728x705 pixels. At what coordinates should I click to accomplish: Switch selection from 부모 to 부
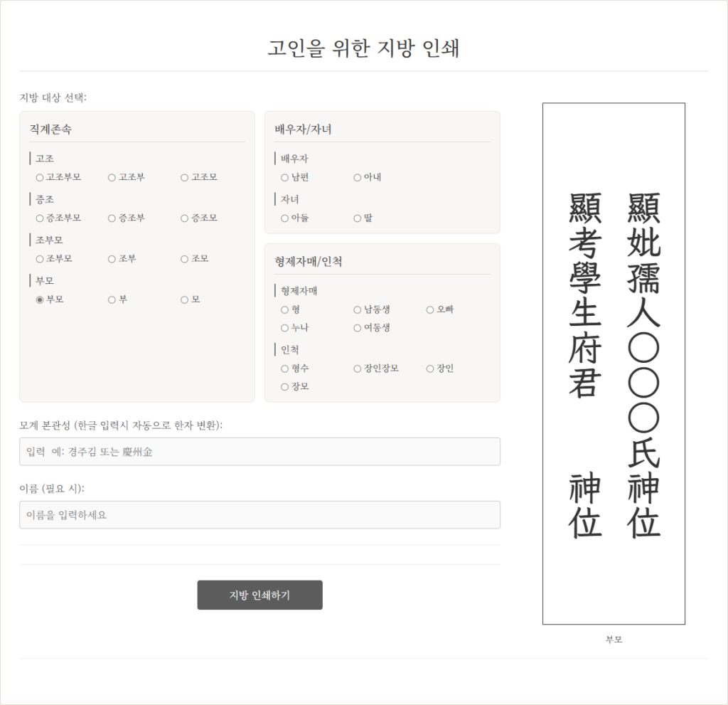click(111, 299)
